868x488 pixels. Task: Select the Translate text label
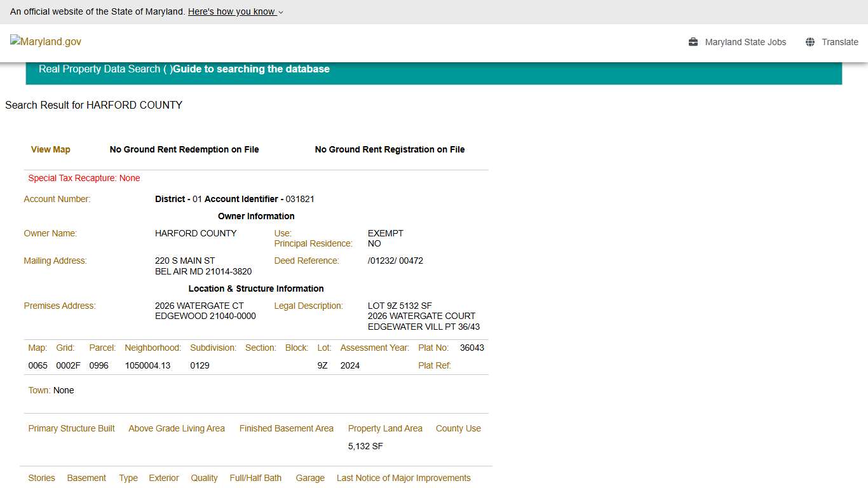839,42
